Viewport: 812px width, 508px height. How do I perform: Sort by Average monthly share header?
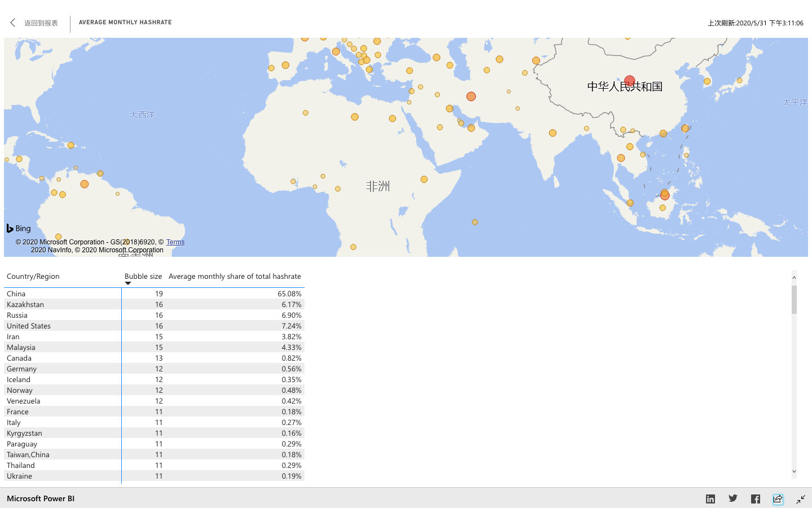pos(235,277)
